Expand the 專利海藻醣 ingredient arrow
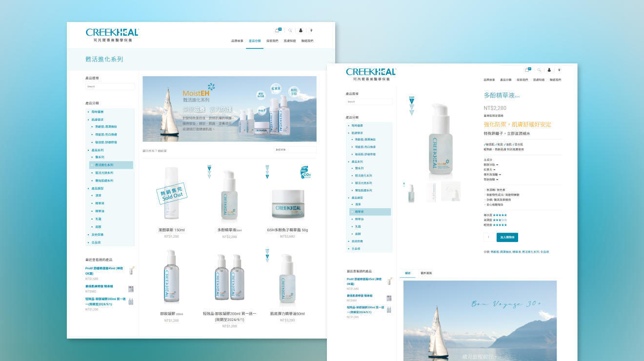The width and height of the screenshot is (644, 361). (x=500, y=174)
